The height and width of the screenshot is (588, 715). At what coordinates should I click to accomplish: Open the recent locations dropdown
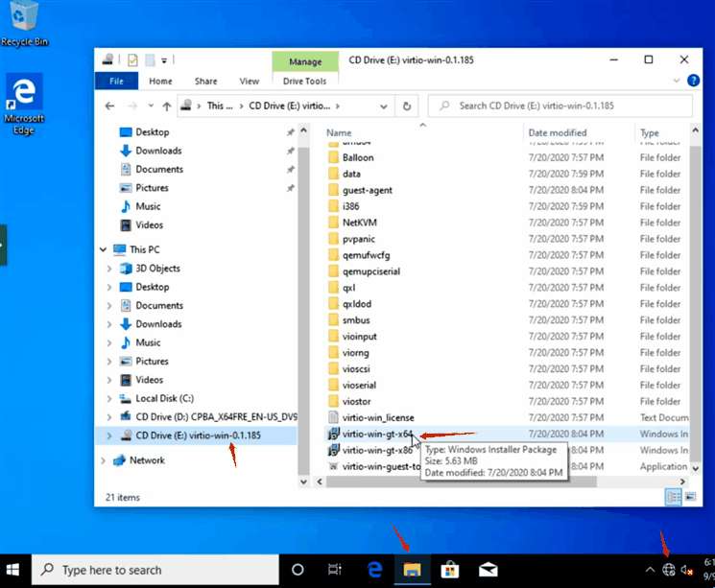pos(151,106)
